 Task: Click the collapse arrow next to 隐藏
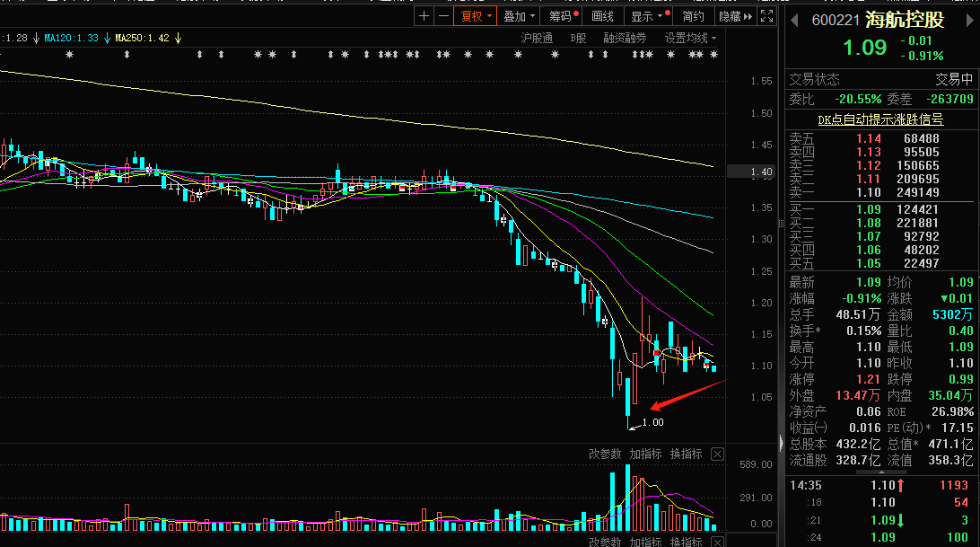(x=748, y=16)
